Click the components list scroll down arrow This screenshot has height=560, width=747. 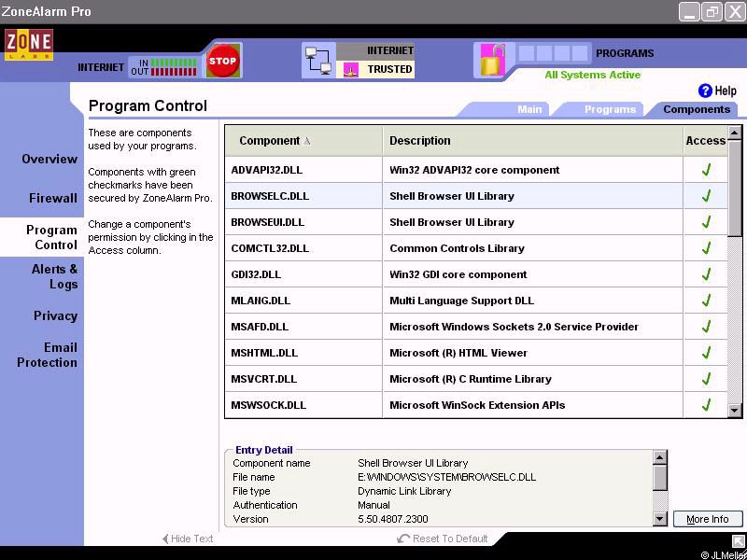point(735,410)
